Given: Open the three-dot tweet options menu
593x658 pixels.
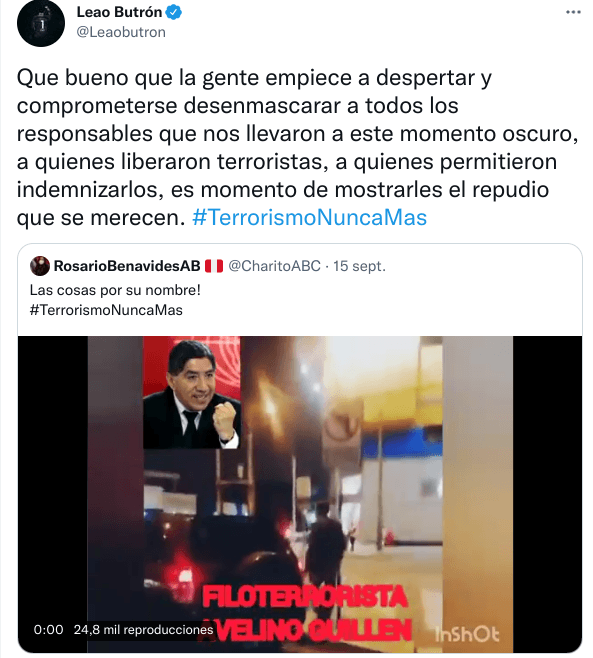Looking at the screenshot, I should (x=573, y=12).
